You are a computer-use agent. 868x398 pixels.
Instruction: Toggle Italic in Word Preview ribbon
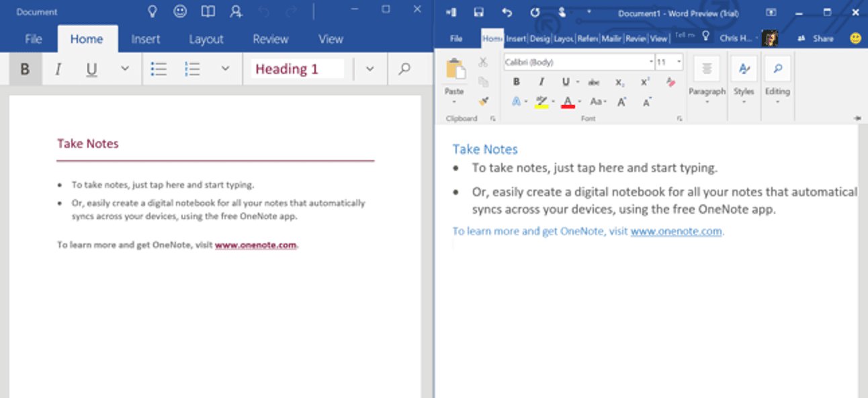click(541, 82)
